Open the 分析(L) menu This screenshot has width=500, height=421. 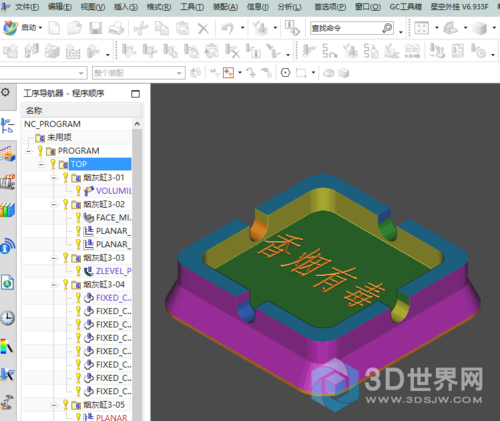point(289,7)
